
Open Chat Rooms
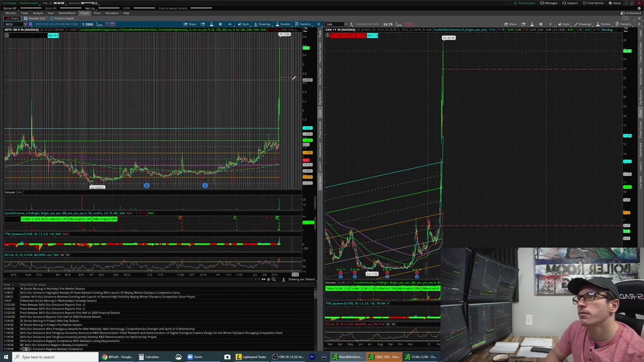593,3
